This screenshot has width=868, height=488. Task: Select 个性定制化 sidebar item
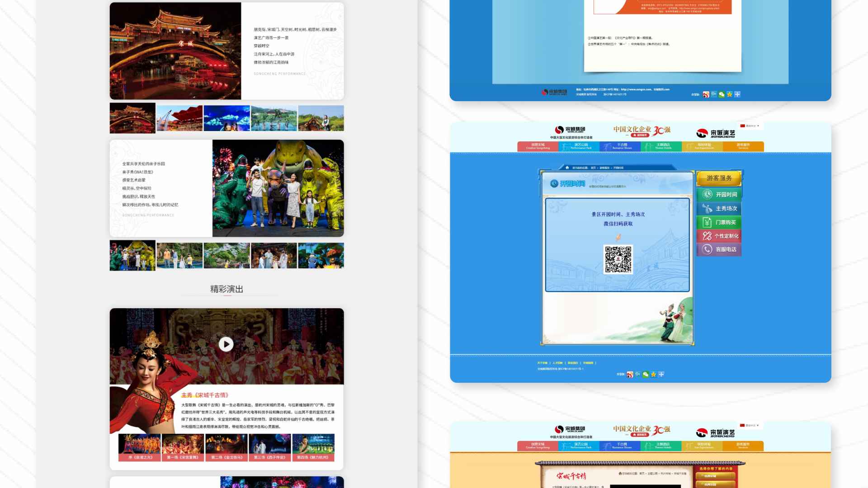pyautogui.click(x=719, y=236)
